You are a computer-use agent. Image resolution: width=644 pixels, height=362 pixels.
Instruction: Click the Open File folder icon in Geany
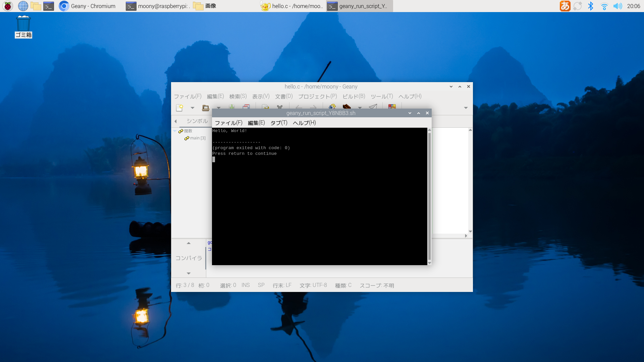coord(206,108)
